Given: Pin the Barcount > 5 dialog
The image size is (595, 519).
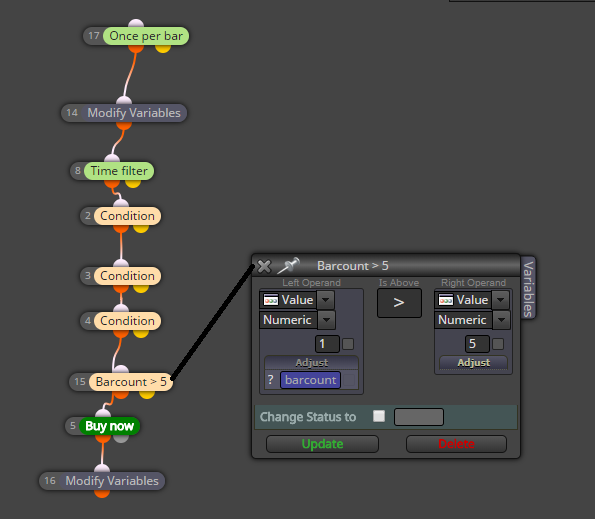Looking at the screenshot, I should (x=289, y=266).
